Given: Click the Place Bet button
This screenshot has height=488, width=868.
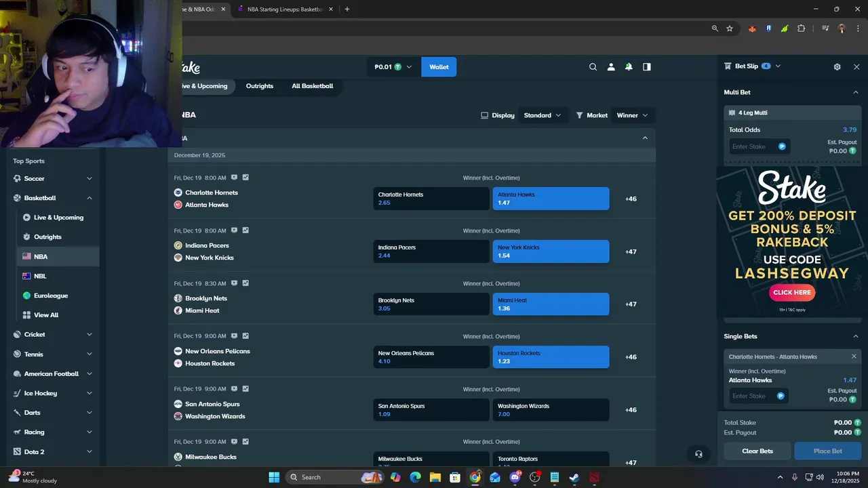Looking at the screenshot, I should click(x=828, y=451).
